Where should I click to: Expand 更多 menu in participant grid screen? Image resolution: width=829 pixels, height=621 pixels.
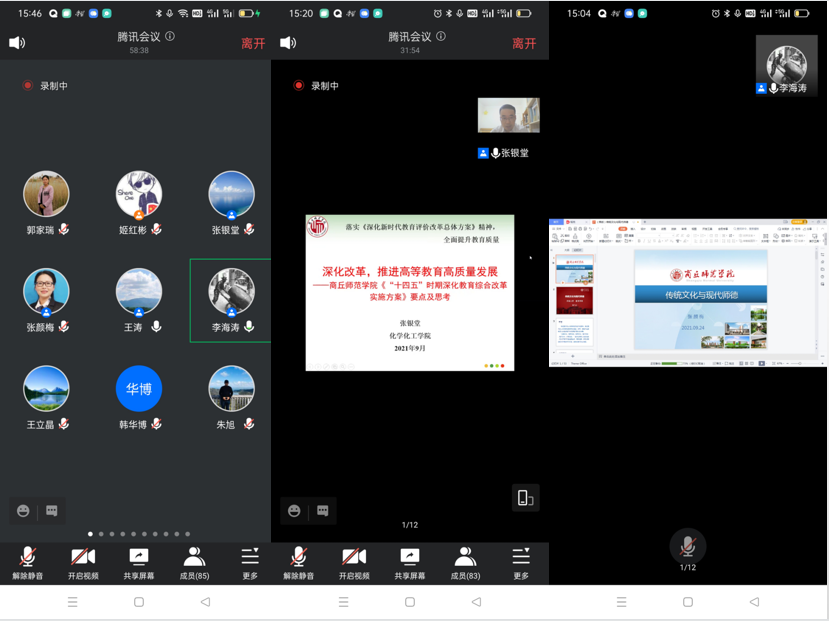point(250,562)
